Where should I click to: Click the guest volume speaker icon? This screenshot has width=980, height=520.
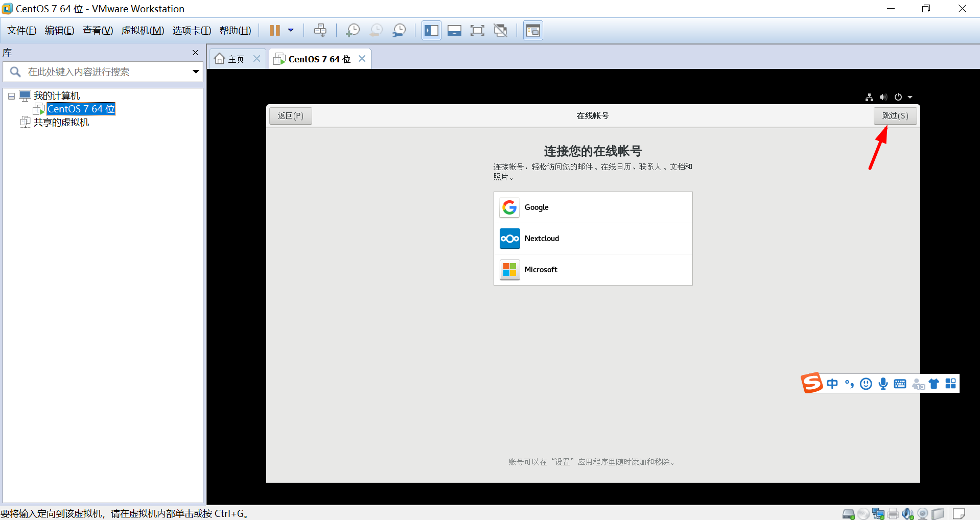[883, 97]
